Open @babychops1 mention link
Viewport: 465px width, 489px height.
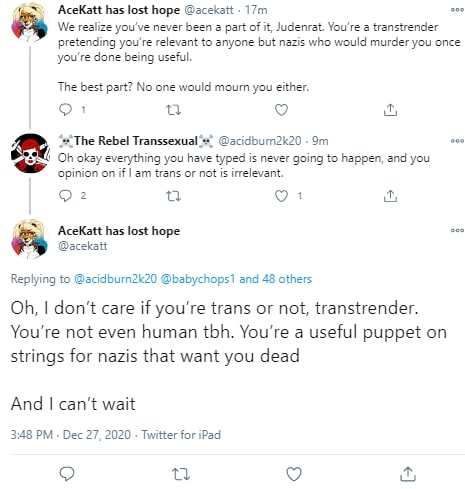point(198,279)
